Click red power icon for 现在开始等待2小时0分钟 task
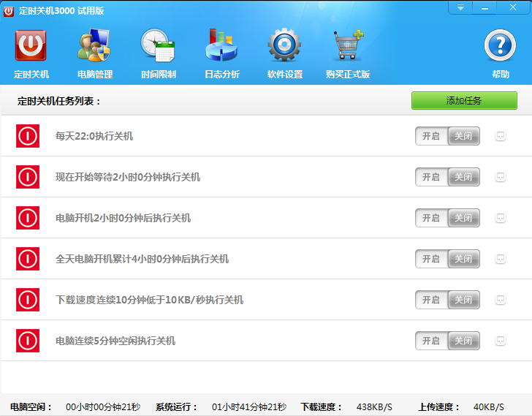 28,177
